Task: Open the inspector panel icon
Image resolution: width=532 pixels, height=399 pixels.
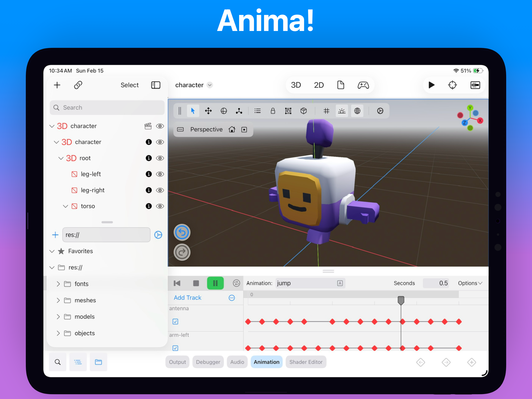Action: click(x=475, y=85)
